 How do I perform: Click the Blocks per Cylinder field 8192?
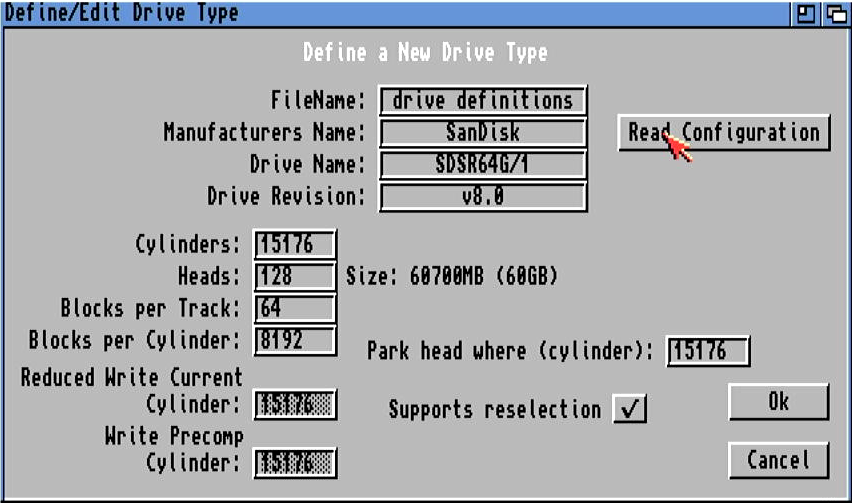point(296,340)
